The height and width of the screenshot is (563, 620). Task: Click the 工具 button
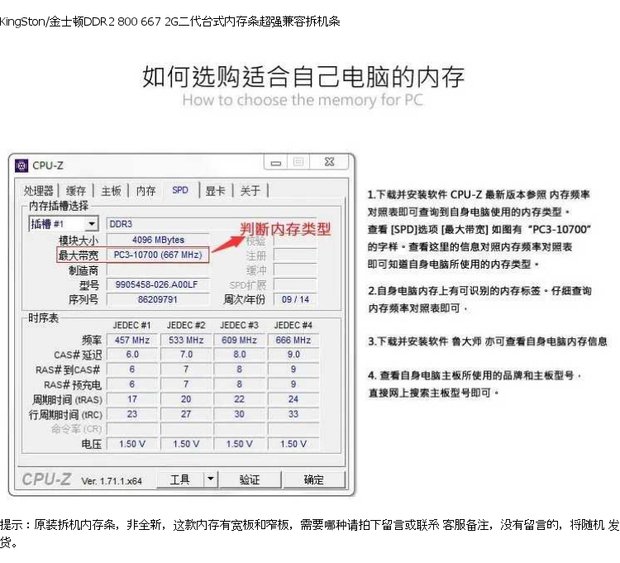point(180,480)
